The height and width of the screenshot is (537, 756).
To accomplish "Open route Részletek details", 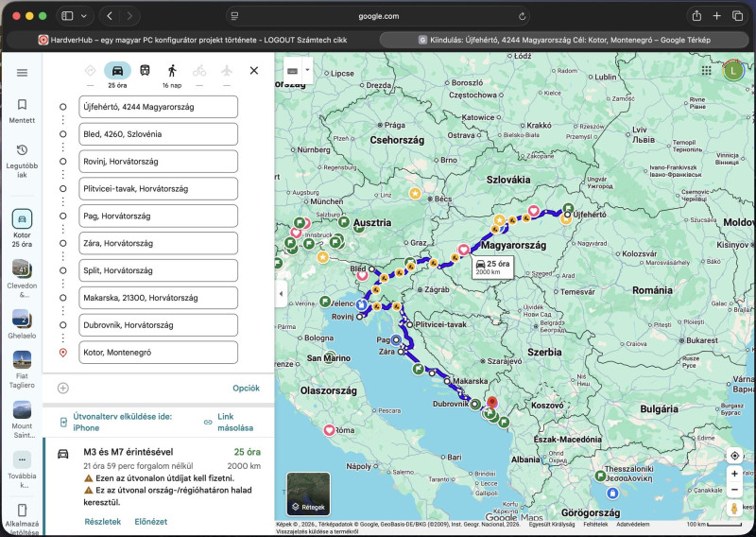I will tap(102, 522).
